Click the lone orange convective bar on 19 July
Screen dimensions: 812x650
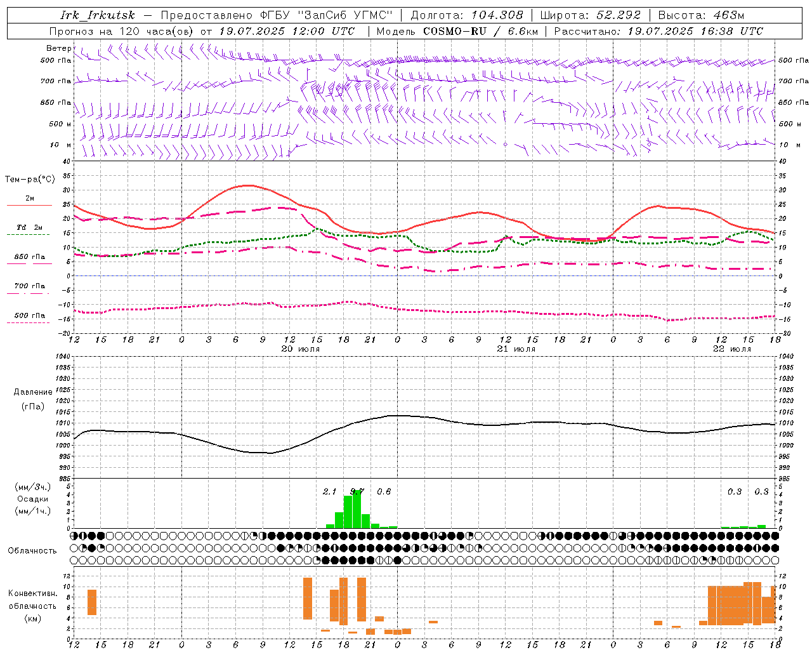pos(92,602)
